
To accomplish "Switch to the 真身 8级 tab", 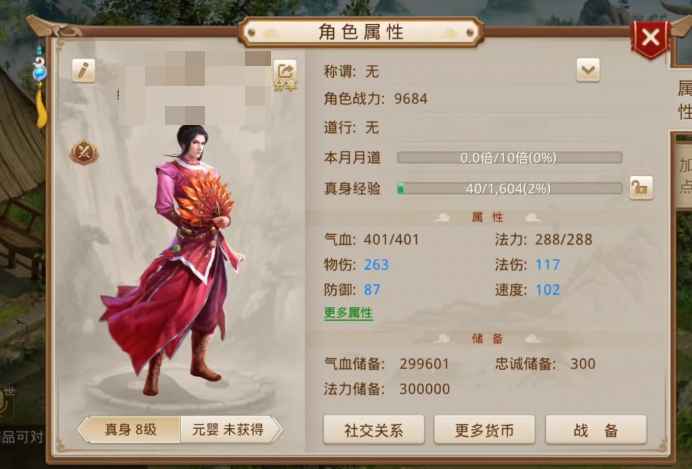I will (130, 429).
